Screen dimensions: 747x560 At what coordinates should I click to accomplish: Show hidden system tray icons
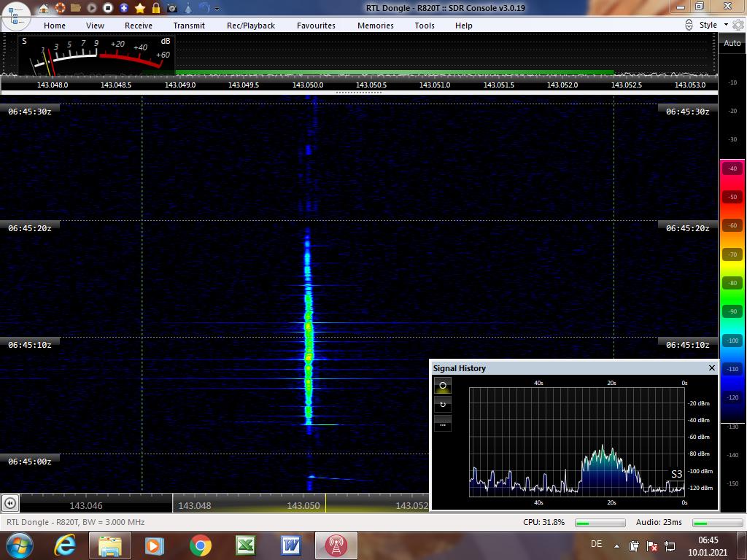click(x=617, y=545)
